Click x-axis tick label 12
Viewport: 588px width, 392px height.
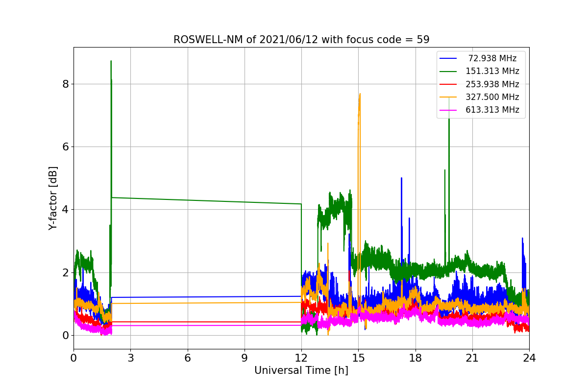click(301, 358)
